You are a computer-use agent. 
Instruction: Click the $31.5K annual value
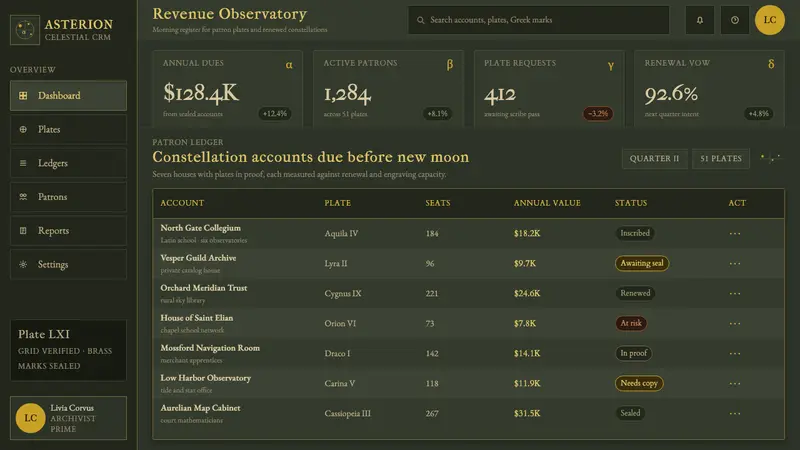tap(527, 414)
